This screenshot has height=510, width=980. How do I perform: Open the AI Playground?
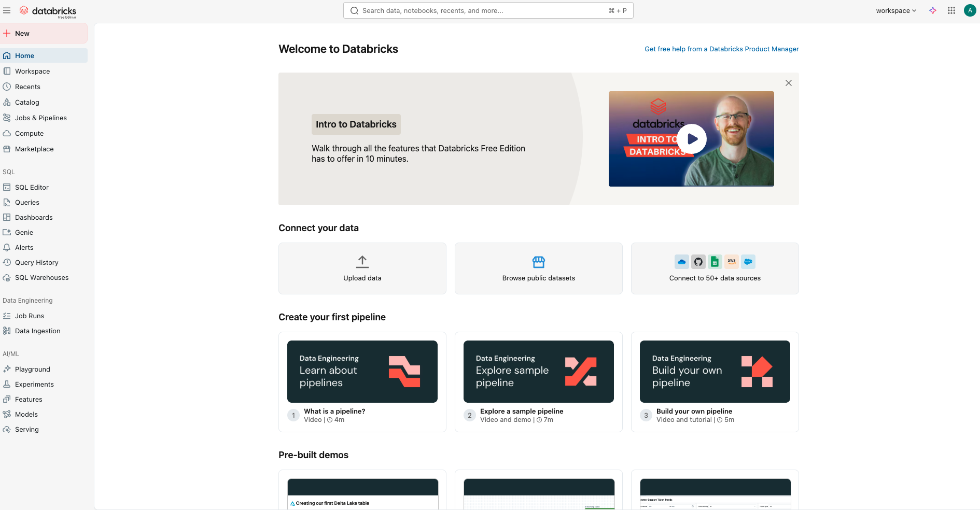(x=33, y=369)
